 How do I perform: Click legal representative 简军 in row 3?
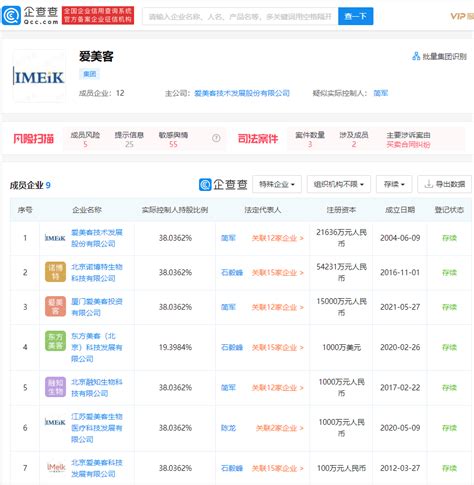228,307
